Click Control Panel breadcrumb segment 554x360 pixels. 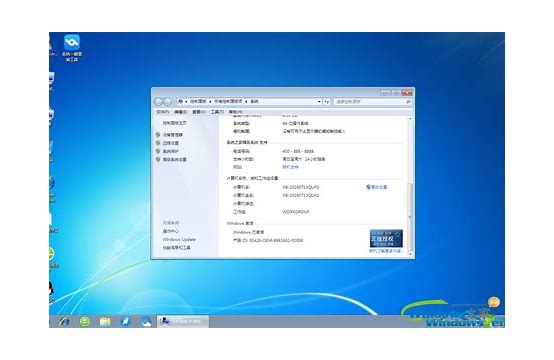point(198,101)
